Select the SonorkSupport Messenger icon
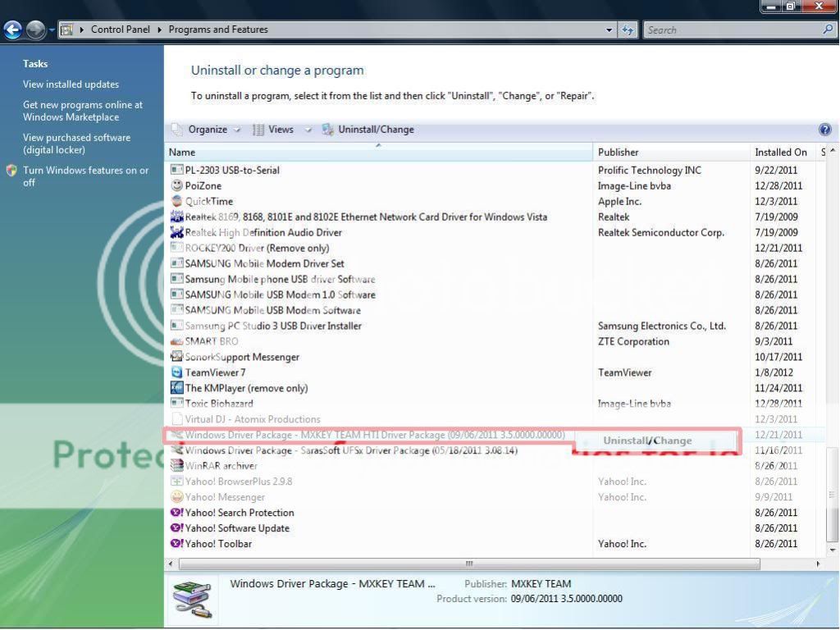840x630 pixels. click(x=176, y=356)
